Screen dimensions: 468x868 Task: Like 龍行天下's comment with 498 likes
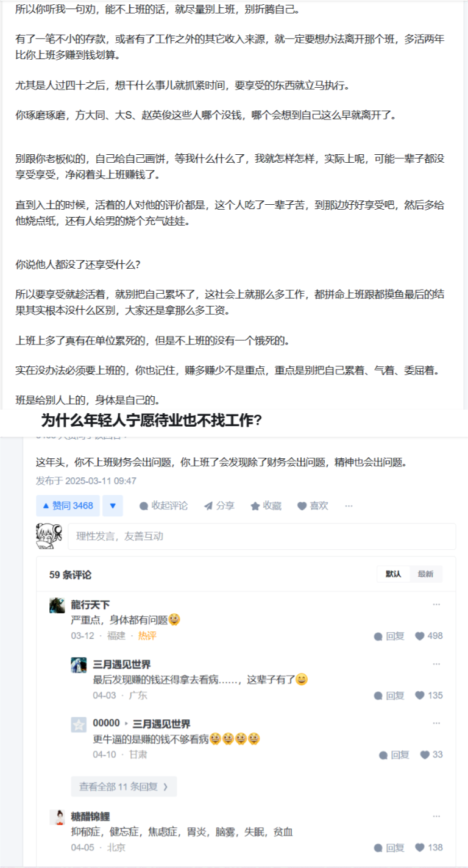point(429,636)
